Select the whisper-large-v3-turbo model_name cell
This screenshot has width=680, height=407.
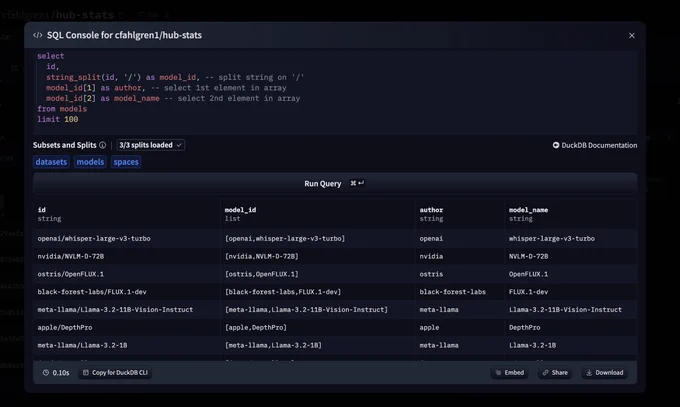571,239
